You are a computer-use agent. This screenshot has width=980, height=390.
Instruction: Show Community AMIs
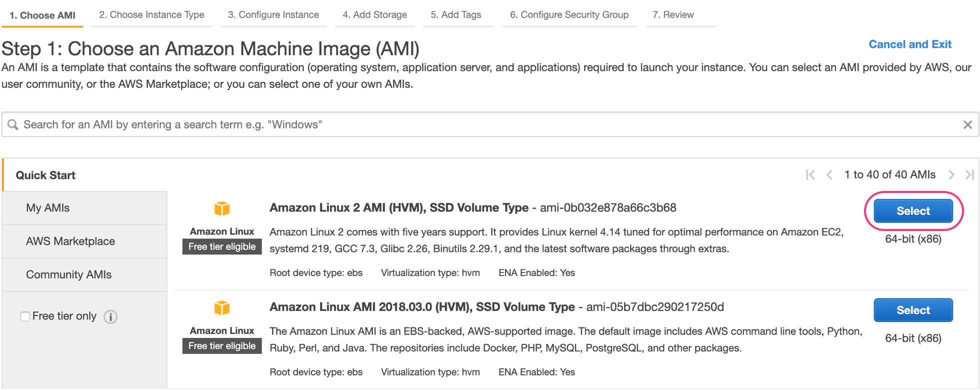(69, 275)
